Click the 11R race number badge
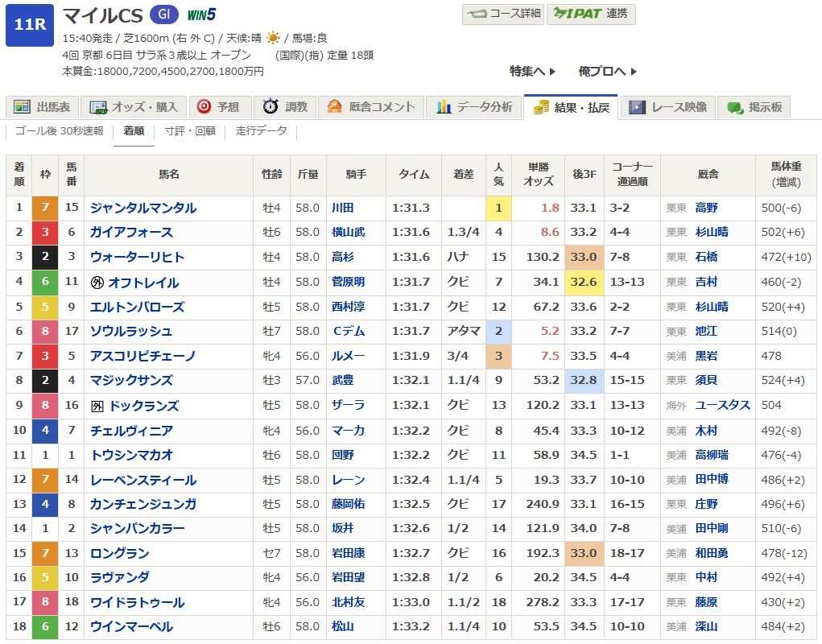 [29, 25]
